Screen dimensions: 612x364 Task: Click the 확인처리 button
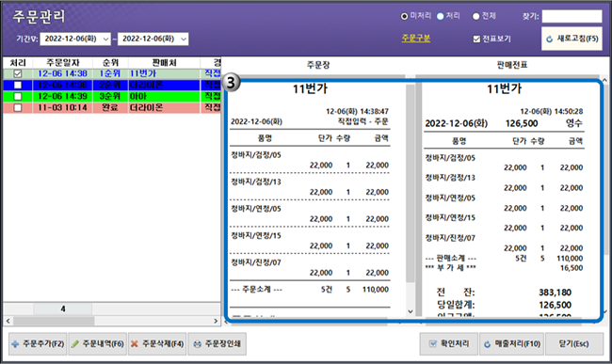point(449,343)
